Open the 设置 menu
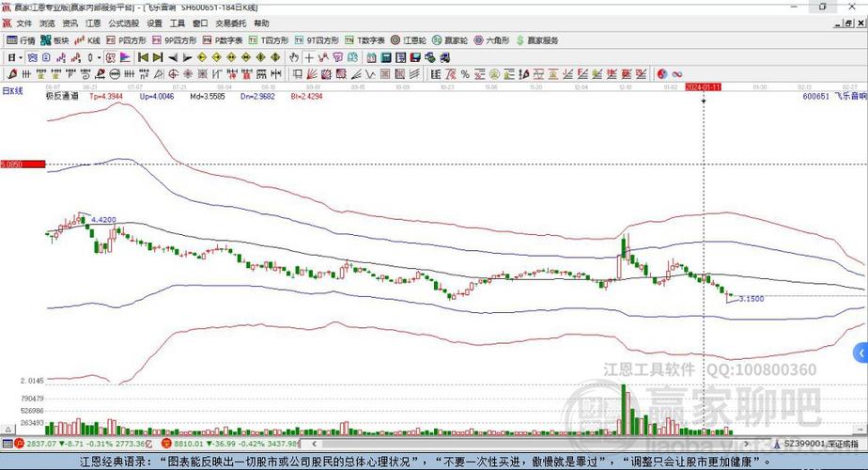The height and width of the screenshot is (470, 868). (x=154, y=23)
